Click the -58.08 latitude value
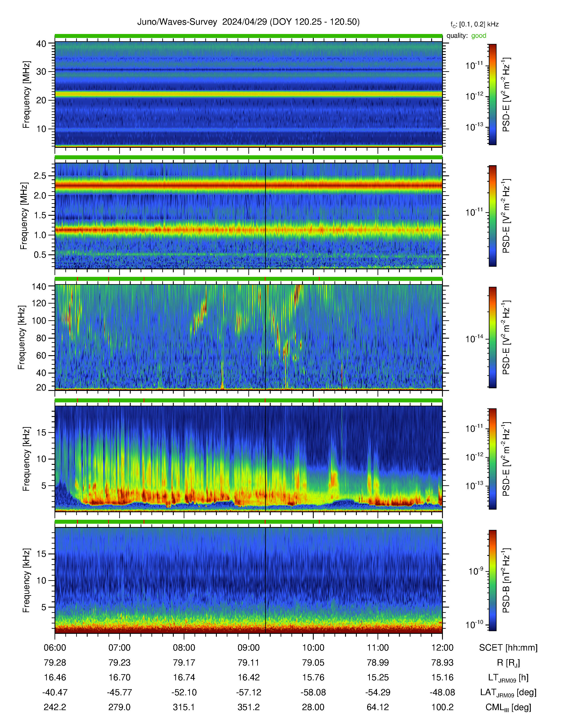563x728 pixels. (313, 692)
